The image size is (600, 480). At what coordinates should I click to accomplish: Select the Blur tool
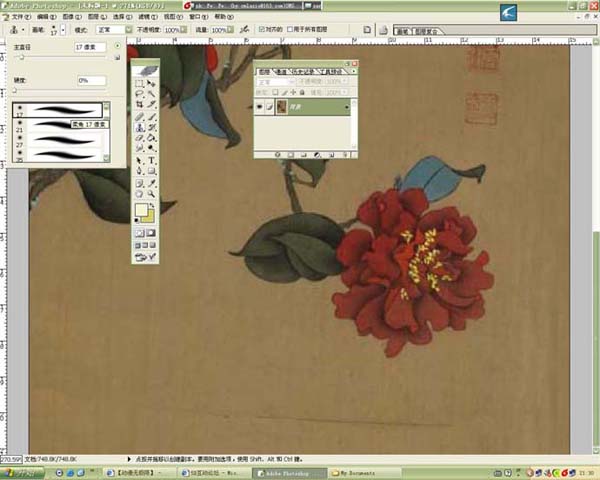[139, 148]
